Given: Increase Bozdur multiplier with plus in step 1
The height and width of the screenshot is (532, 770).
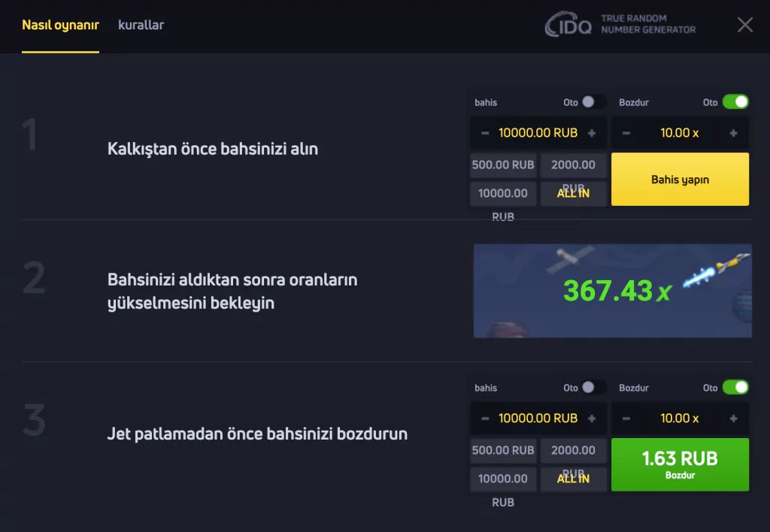Looking at the screenshot, I should tap(733, 133).
